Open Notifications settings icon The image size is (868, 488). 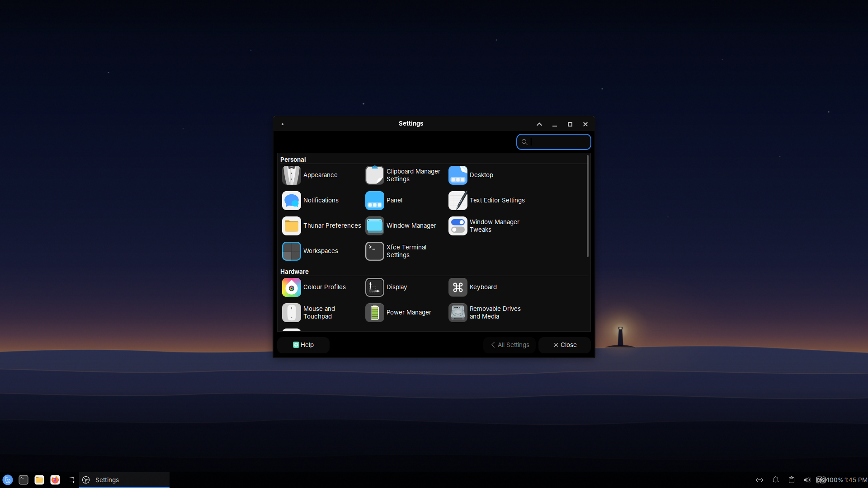tap(291, 201)
